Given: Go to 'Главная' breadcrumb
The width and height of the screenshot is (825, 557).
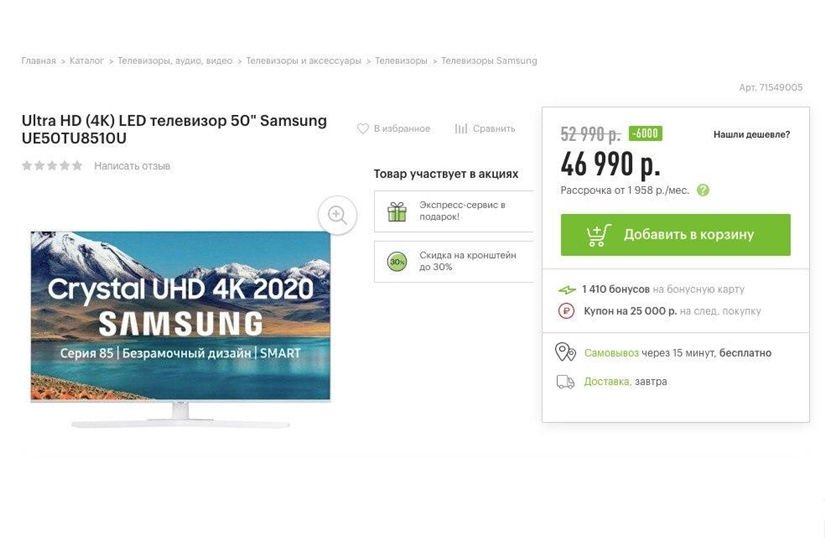Looking at the screenshot, I should [39, 61].
